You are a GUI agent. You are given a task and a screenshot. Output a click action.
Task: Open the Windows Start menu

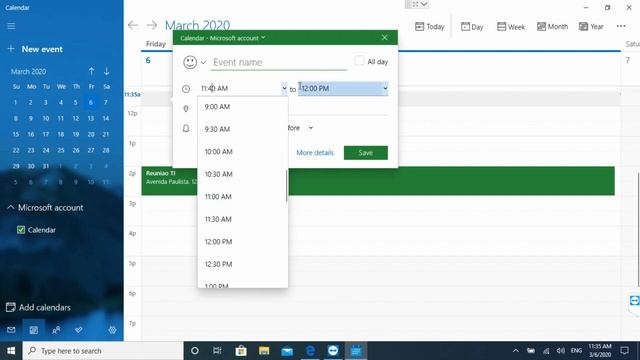click(x=11, y=351)
